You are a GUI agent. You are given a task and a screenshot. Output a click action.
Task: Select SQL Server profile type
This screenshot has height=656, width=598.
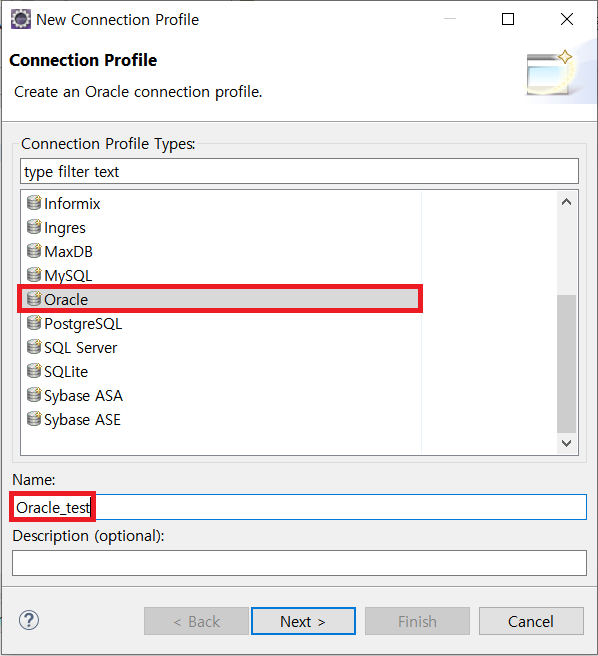pyautogui.click(x=80, y=348)
